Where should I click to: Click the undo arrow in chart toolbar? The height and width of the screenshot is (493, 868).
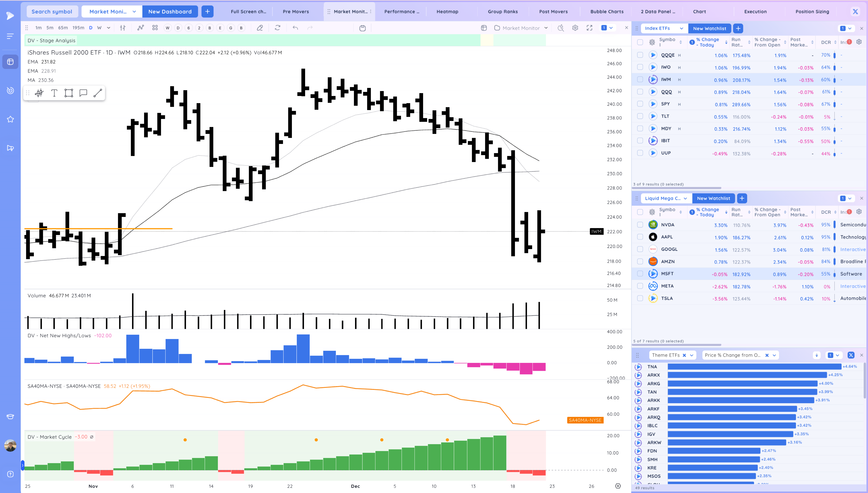pyautogui.click(x=295, y=28)
